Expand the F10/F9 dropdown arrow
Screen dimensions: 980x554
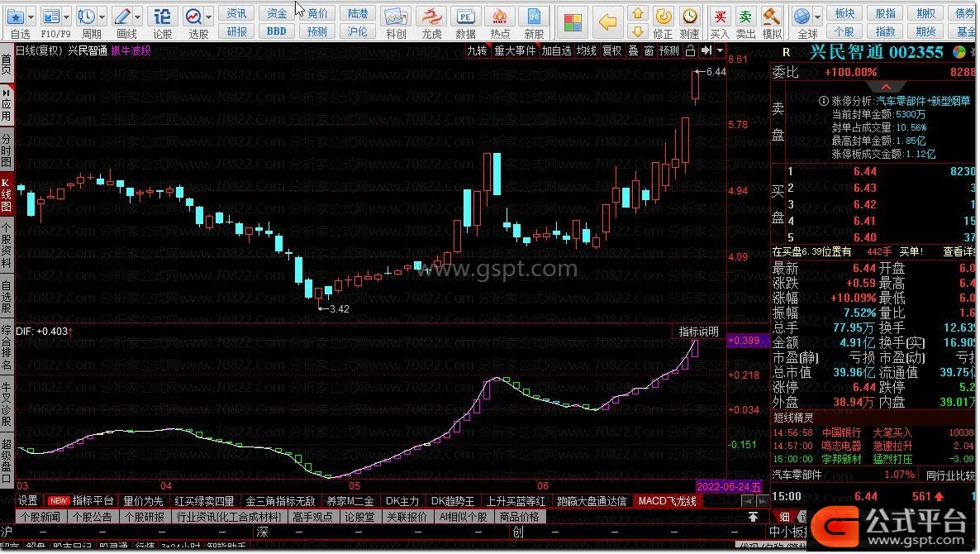point(66,17)
